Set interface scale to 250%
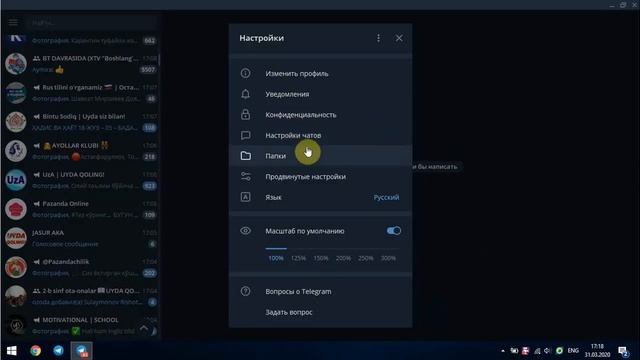Image resolution: width=640 pixels, height=360 pixels. pos(366,258)
